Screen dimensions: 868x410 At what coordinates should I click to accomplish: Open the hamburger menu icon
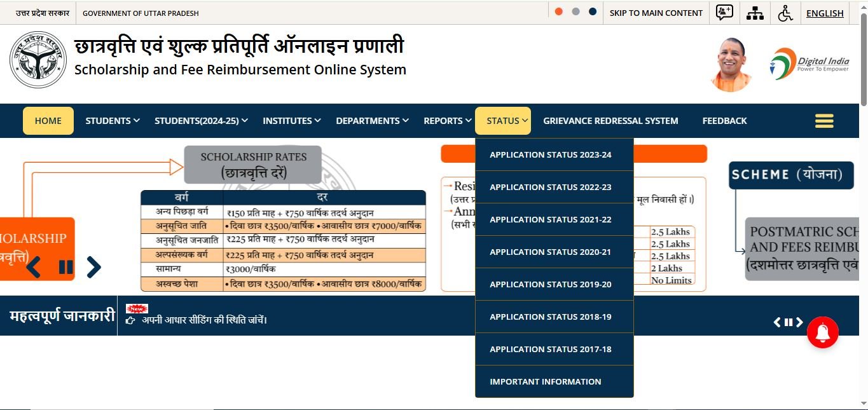click(823, 121)
